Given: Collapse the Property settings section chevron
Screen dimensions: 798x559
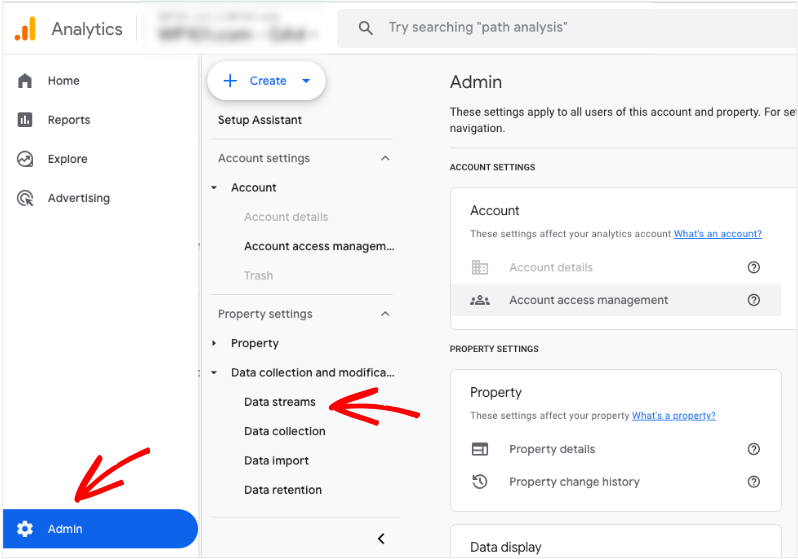Looking at the screenshot, I should (x=385, y=314).
